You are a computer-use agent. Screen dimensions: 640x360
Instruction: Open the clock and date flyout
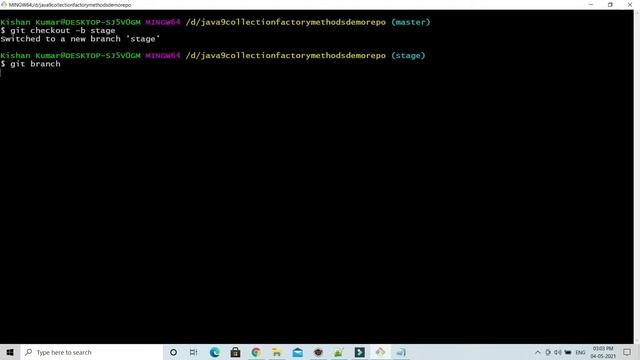[603, 352]
